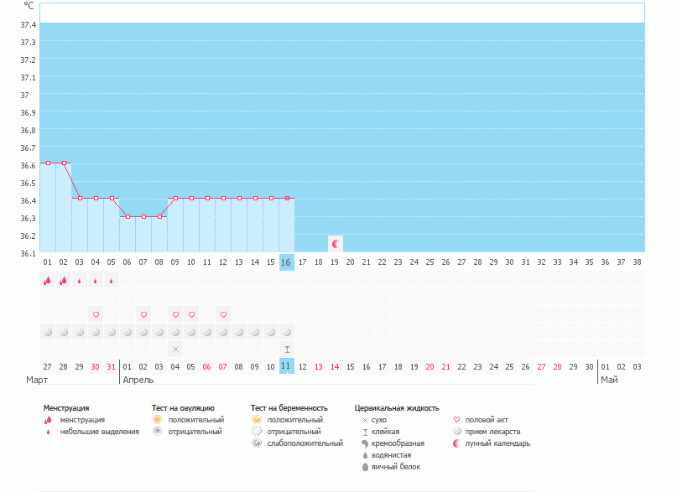
Task: Select the light discharge icon on cycle day 05
Action: point(111,281)
